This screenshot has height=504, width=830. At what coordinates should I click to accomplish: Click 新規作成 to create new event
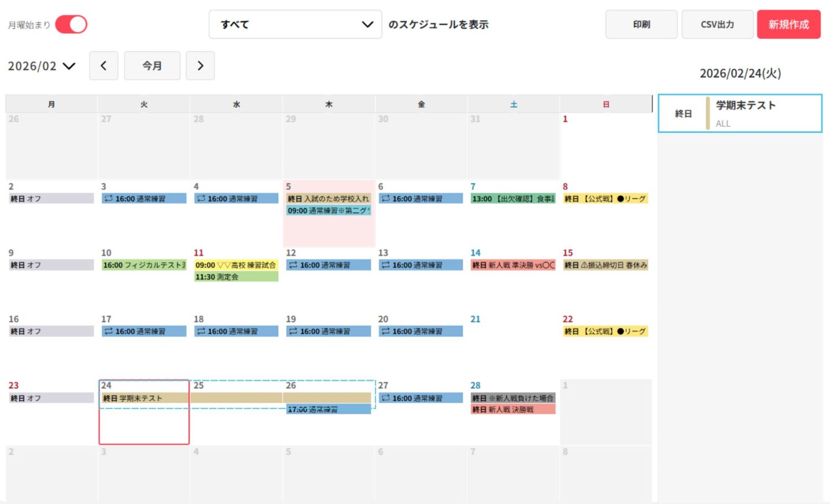[x=788, y=24]
